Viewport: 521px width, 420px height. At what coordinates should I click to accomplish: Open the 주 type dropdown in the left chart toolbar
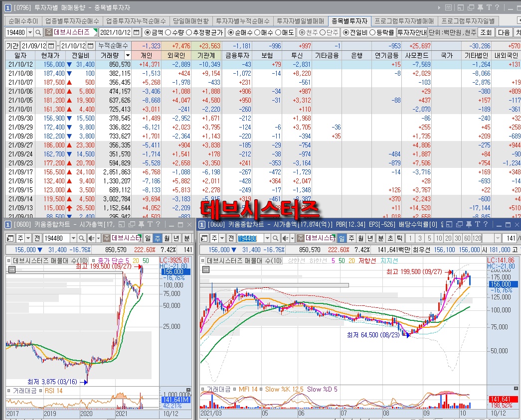(28, 238)
